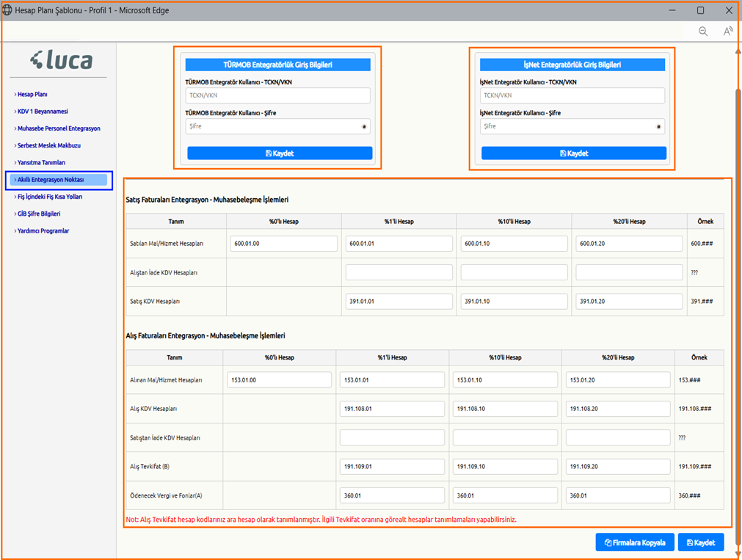Click the 191.109.10 Alış Tevkifat field
742x560 pixels.
pyautogui.click(x=505, y=466)
